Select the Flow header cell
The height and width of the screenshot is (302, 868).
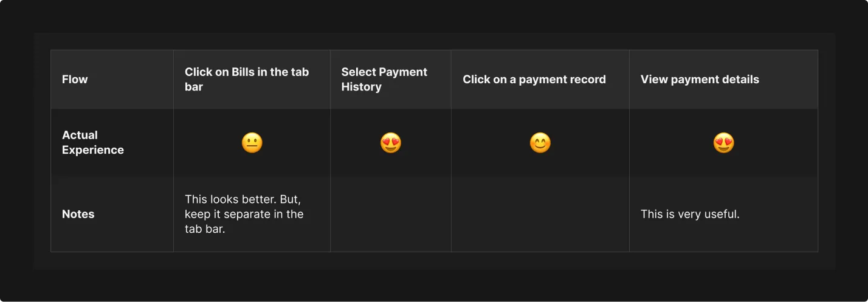pos(75,80)
